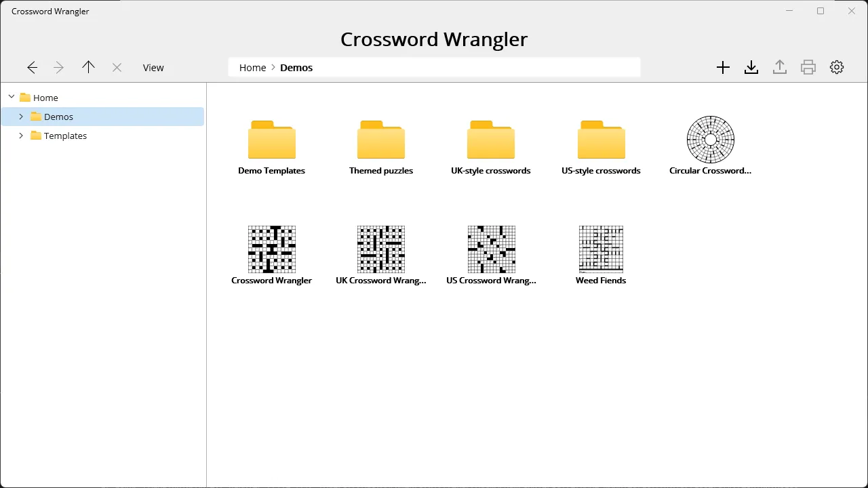Click the plus icon to add new
This screenshot has width=868, height=488.
(x=723, y=67)
